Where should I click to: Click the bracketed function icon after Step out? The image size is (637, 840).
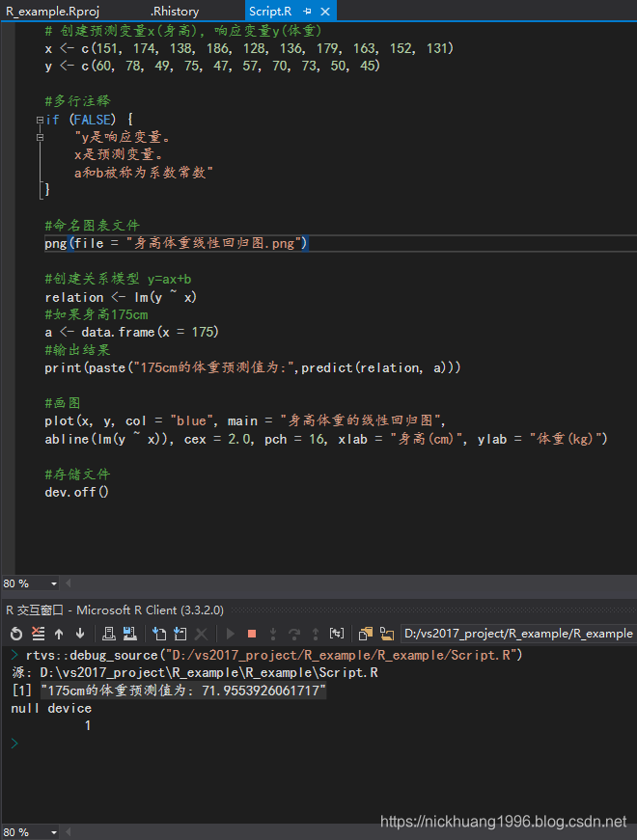click(x=337, y=634)
